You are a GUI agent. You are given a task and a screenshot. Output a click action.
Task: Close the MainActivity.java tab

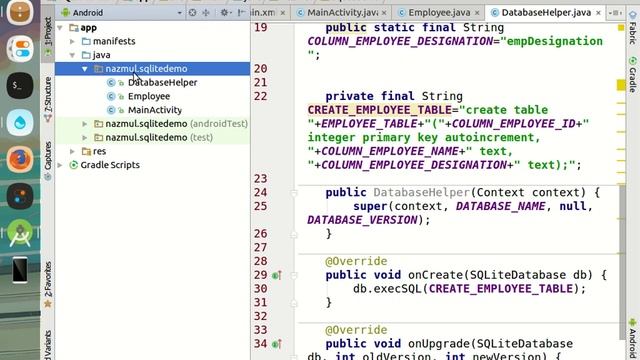click(384, 13)
